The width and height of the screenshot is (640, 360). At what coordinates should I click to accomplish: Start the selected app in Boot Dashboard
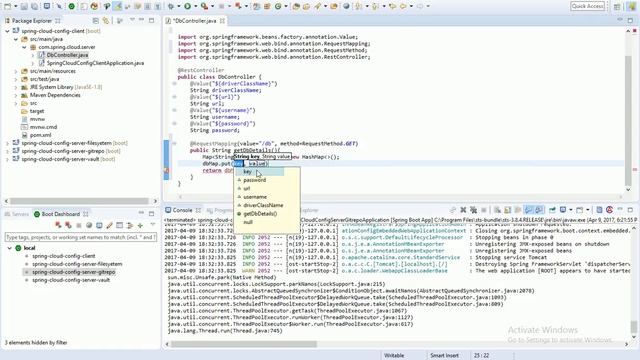click(58, 225)
